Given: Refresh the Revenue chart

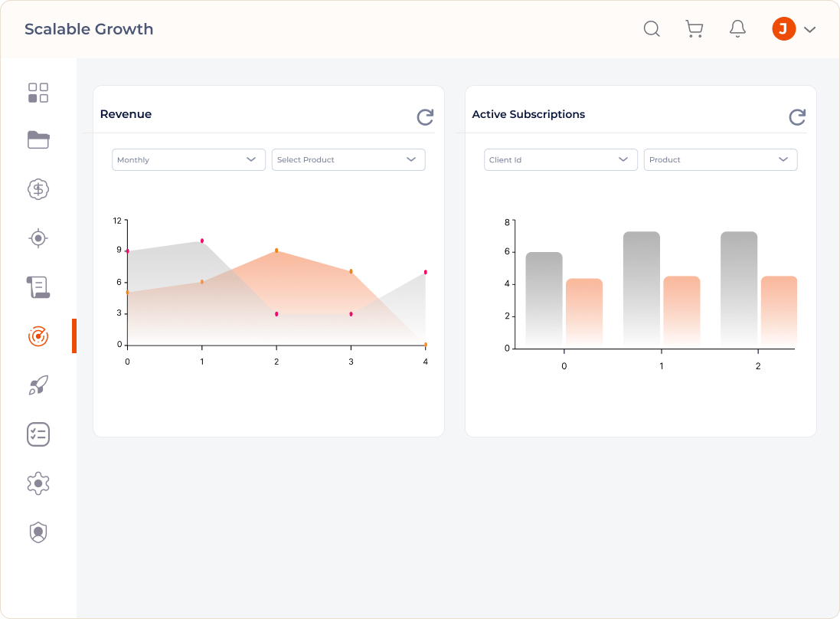Looking at the screenshot, I should pyautogui.click(x=425, y=117).
